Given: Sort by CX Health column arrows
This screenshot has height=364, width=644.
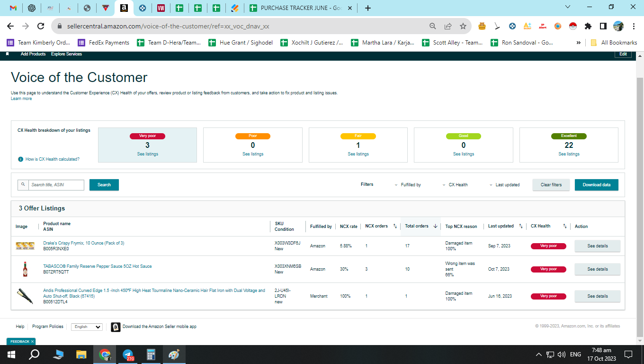Looking at the screenshot, I should [565, 226].
